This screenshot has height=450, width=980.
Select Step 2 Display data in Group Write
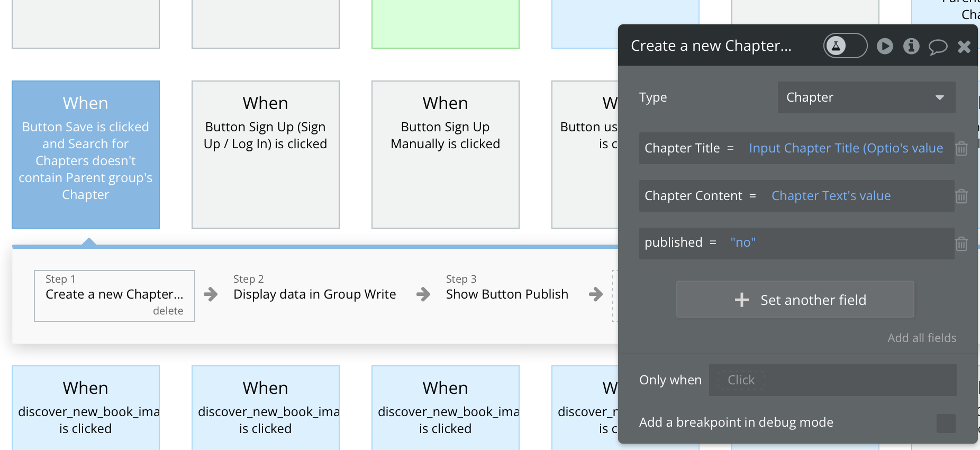pos(314,294)
